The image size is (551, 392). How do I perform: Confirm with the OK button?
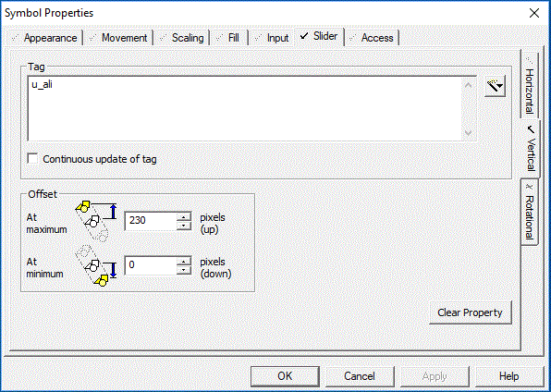[285, 376]
